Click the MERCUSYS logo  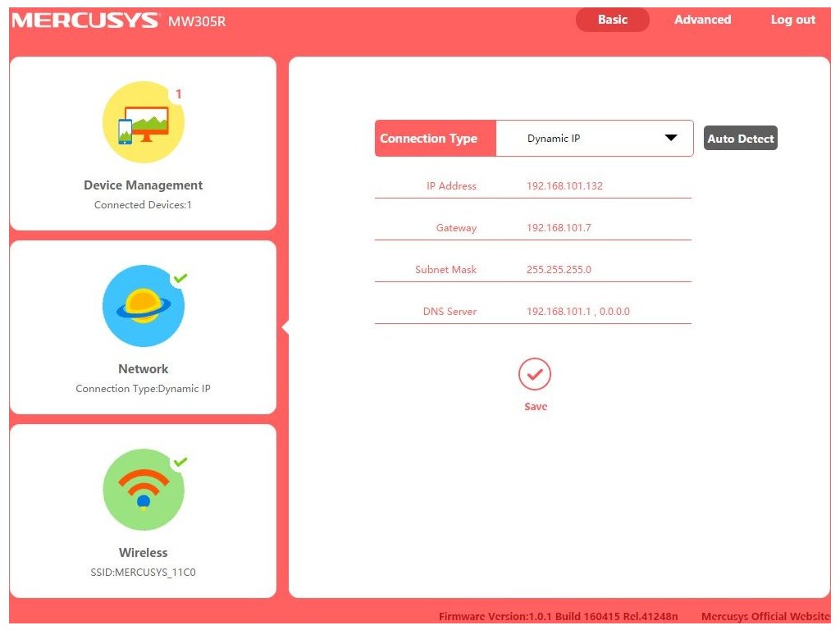[85, 21]
